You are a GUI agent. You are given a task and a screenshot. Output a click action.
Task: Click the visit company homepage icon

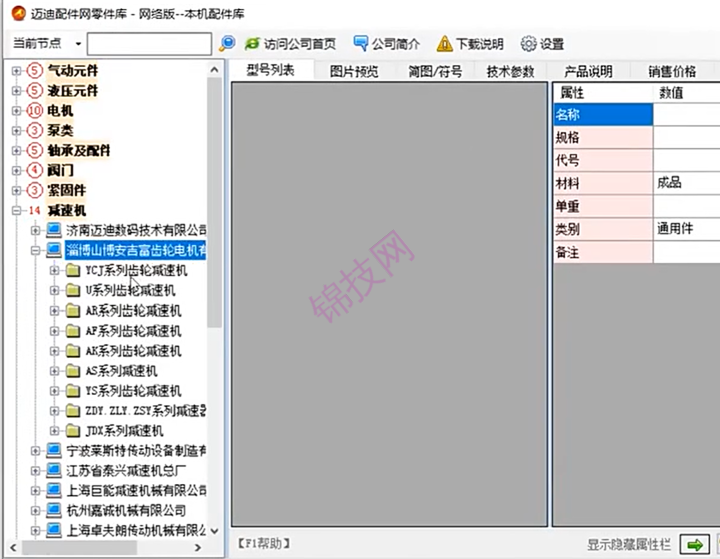tap(252, 44)
